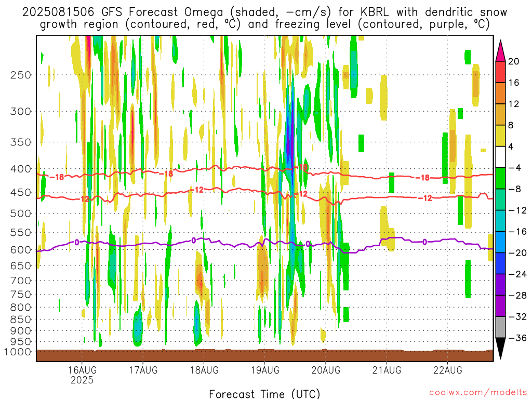Click the 750 pressure level label
This screenshot has height=399, width=532.
(21, 295)
